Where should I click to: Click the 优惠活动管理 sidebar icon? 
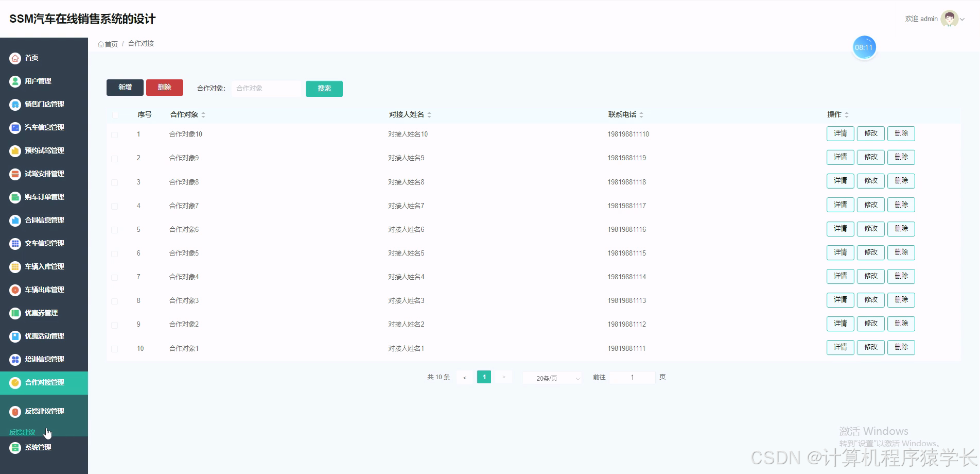(x=15, y=336)
